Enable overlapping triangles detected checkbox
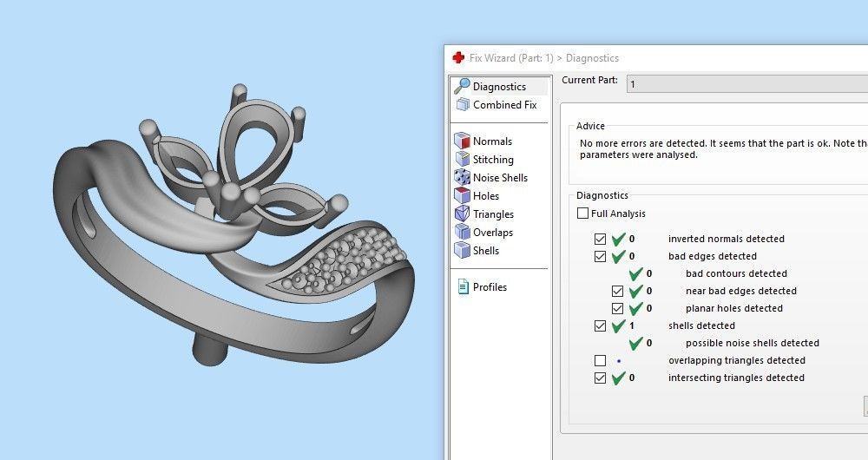 [x=600, y=360]
